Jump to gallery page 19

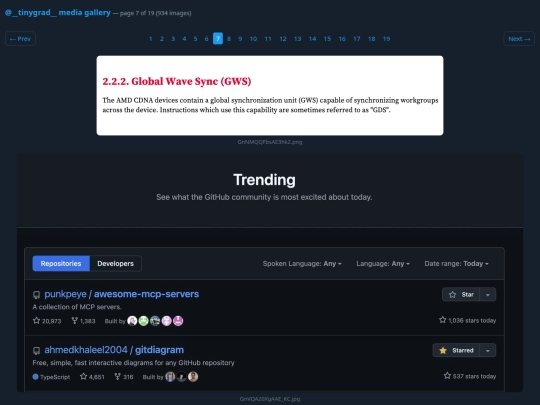tap(386, 39)
